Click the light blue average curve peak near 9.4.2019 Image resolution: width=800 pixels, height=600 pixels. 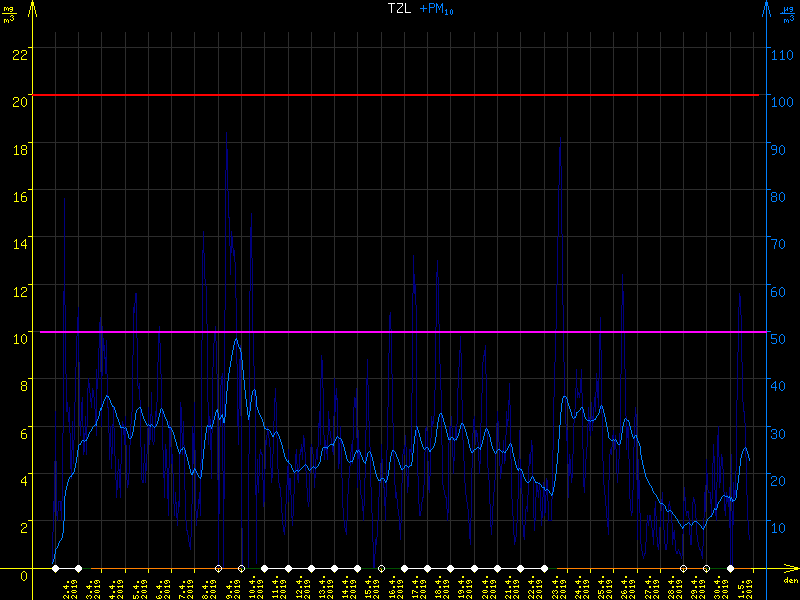(x=236, y=339)
